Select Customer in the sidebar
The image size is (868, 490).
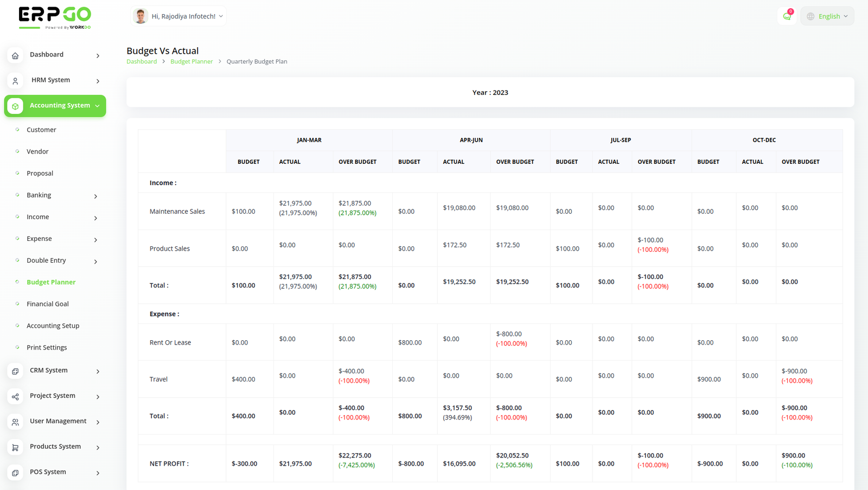point(41,130)
